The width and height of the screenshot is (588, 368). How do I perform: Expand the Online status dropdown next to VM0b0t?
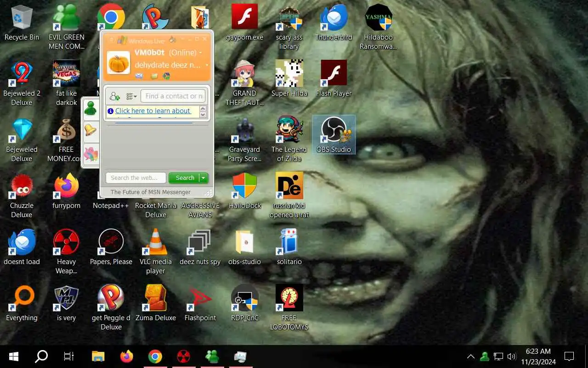coord(200,53)
